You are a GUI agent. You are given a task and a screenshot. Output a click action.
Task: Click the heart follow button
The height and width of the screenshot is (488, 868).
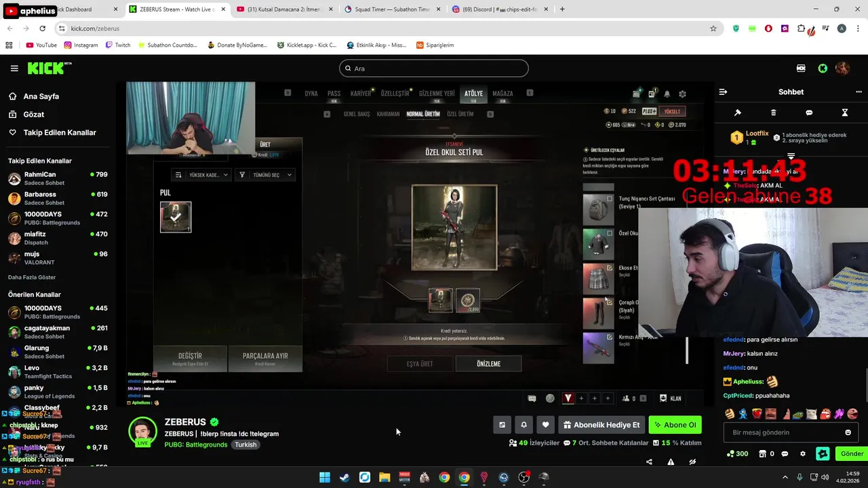tap(545, 425)
